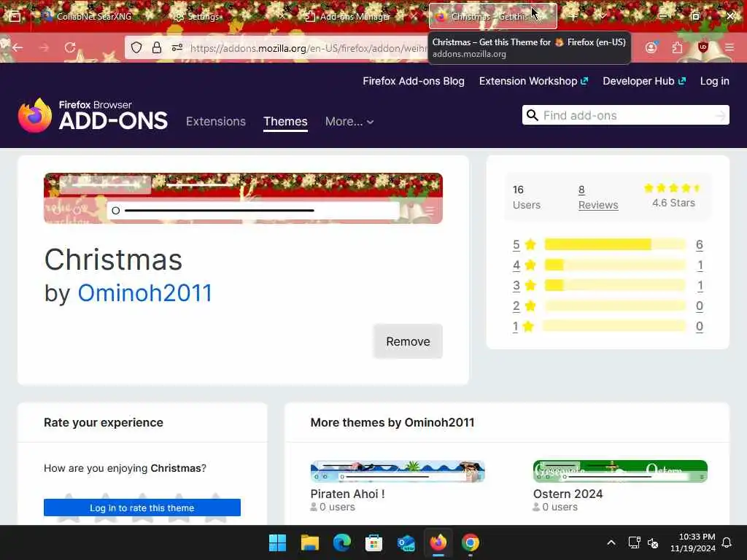Open the Extension Workshop link
747x560 pixels.
533,81
